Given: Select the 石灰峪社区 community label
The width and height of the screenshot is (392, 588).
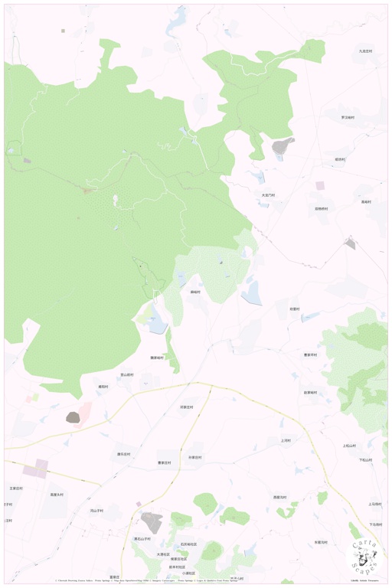Looking at the screenshot, I should pyautogui.click(x=188, y=544).
